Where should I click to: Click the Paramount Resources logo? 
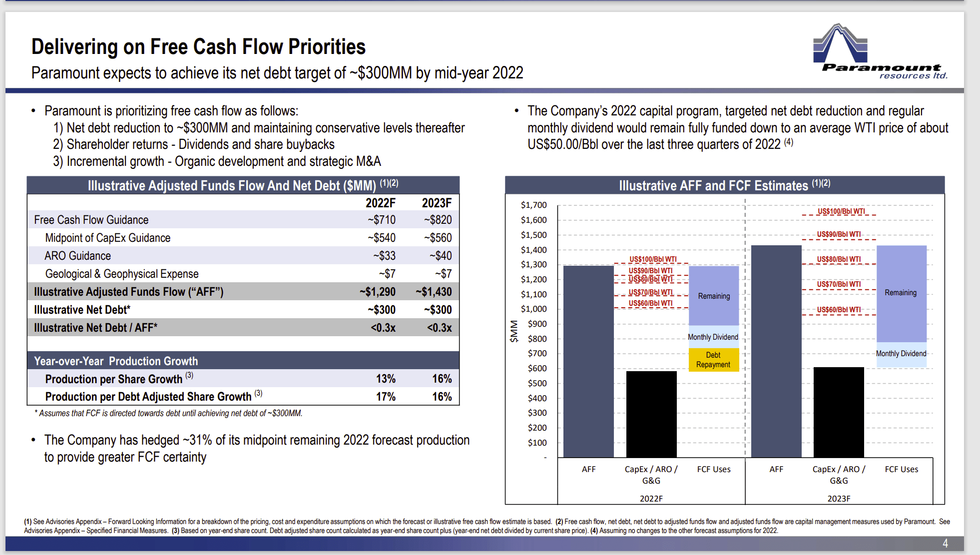[x=880, y=51]
